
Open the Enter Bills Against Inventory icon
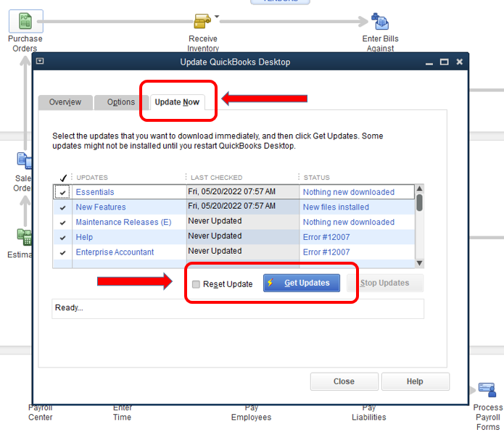(x=380, y=21)
